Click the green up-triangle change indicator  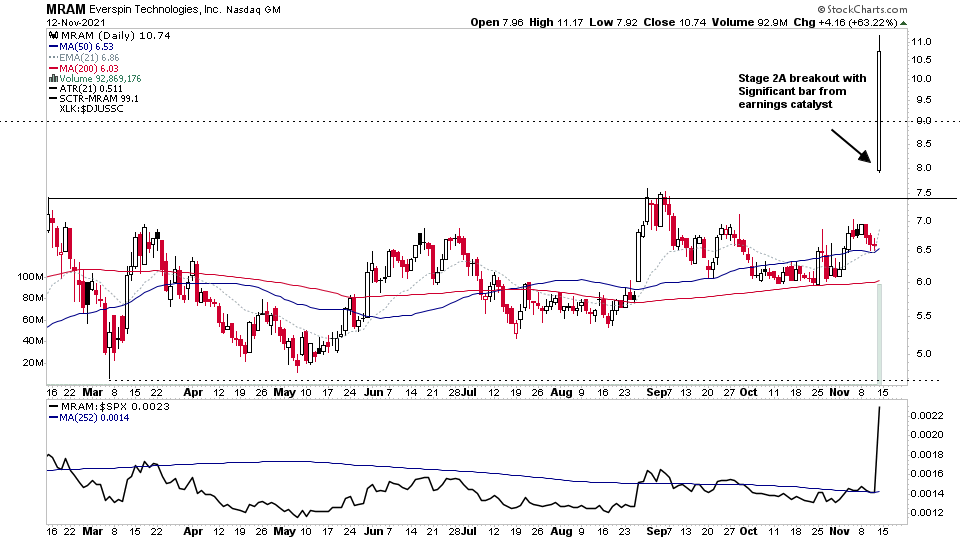(x=904, y=23)
